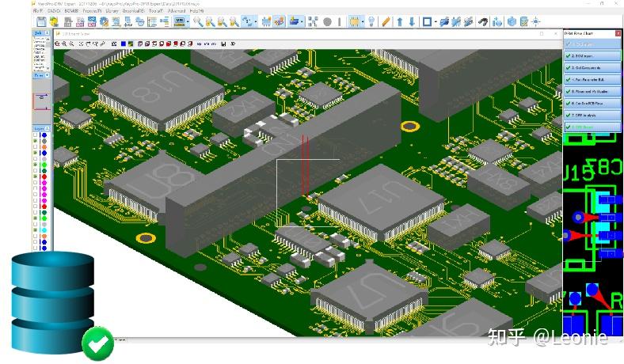Open the Library menu
Screen dimensions: 624x364
pos(112,11)
